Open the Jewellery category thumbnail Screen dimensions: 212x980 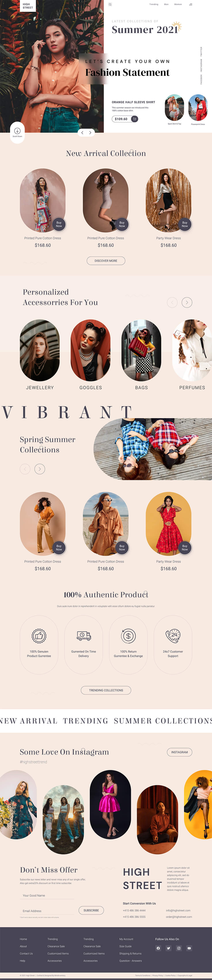[40, 350]
